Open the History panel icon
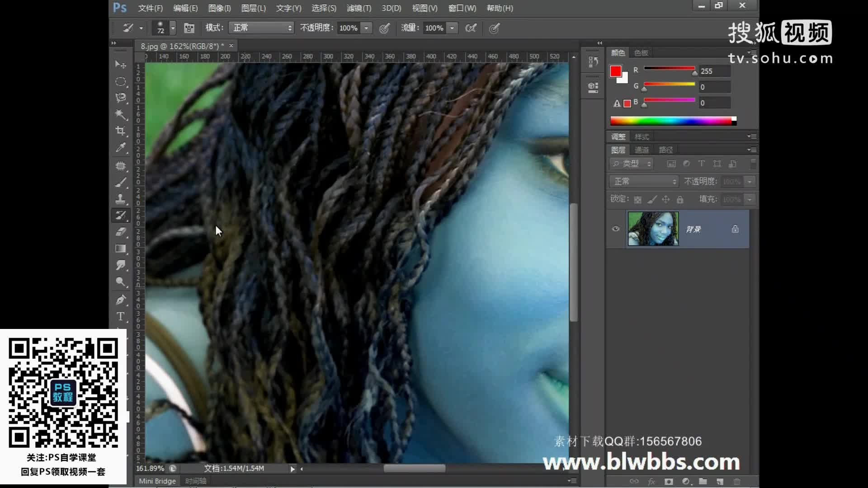 tap(593, 62)
